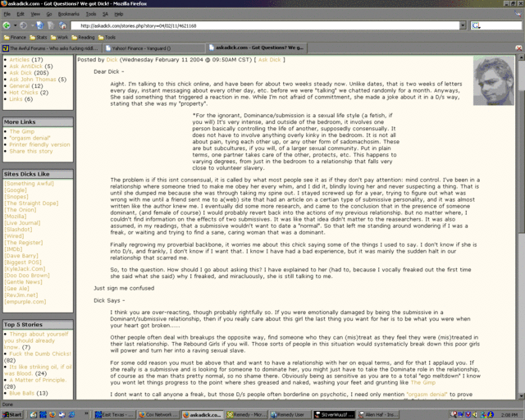The width and height of the screenshot is (525, 420).
Task: Switch to Cox Network taskbar window
Action: coord(158,414)
